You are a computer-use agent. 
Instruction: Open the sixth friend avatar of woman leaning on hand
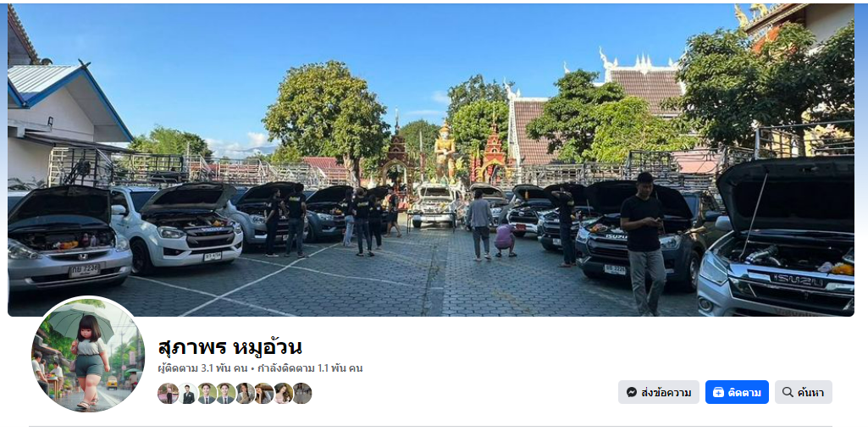pos(263,394)
